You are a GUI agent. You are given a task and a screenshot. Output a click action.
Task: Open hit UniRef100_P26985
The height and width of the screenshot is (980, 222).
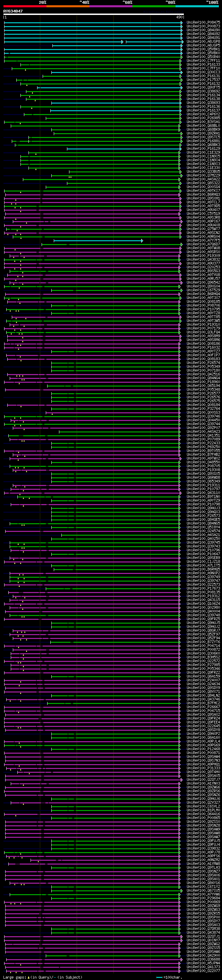coord(203,118)
